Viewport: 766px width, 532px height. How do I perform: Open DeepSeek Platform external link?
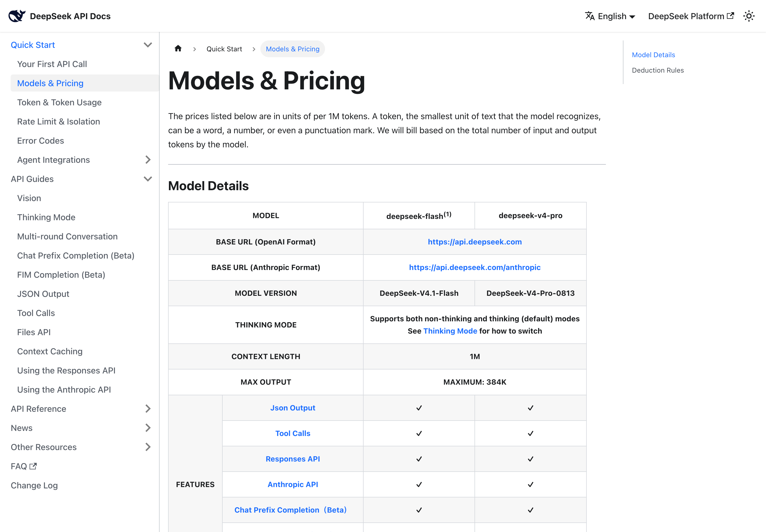click(x=691, y=16)
